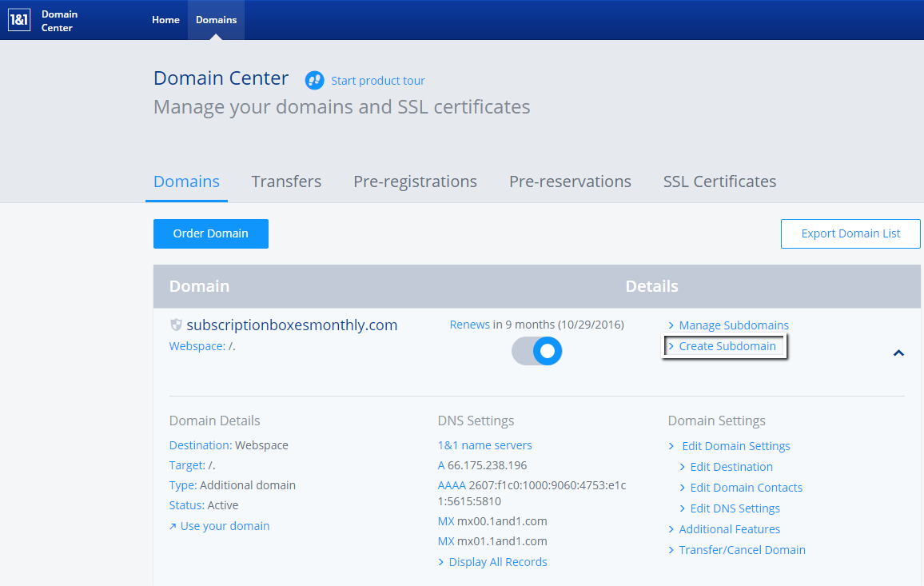This screenshot has width=924, height=586.
Task: Switch to the SSL Certificates tab
Action: pos(719,181)
